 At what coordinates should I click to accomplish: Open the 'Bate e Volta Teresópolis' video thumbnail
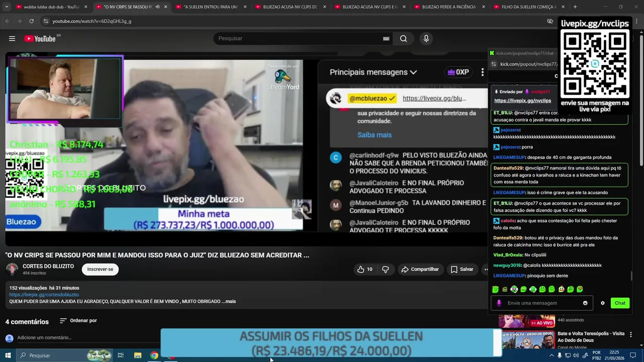pos(527,340)
